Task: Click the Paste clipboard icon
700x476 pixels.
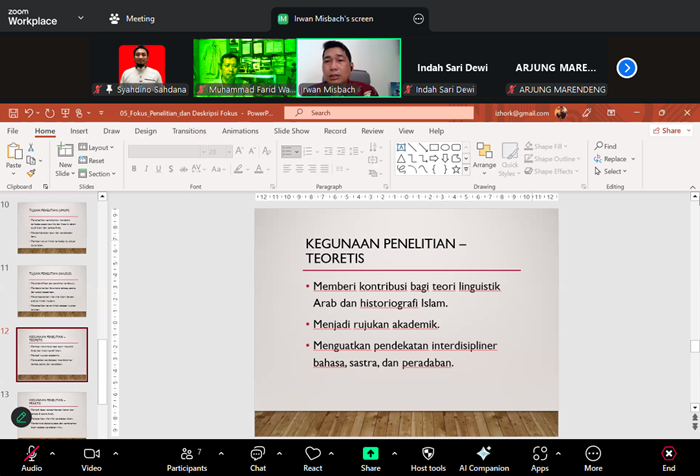Action: [x=14, y=152]
